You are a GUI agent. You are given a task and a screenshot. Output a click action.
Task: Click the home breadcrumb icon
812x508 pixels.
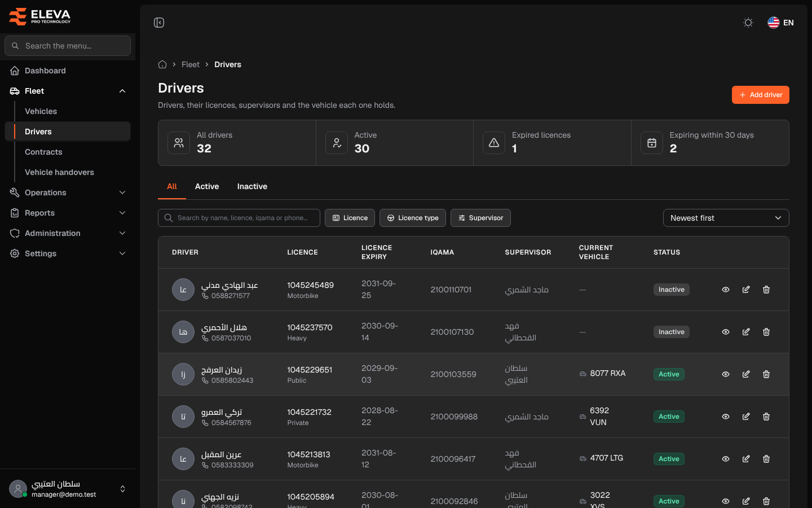162,64
